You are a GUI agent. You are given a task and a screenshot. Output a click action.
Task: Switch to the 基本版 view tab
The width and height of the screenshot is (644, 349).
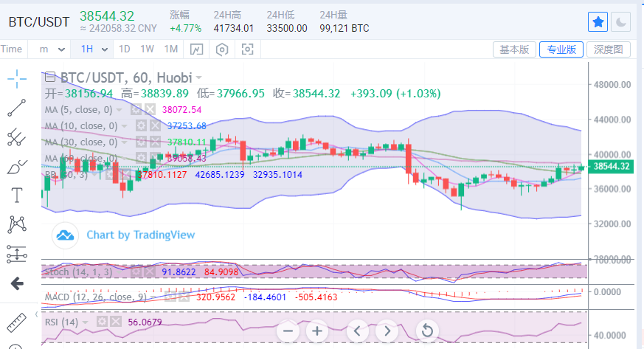(x=513, y=49)
